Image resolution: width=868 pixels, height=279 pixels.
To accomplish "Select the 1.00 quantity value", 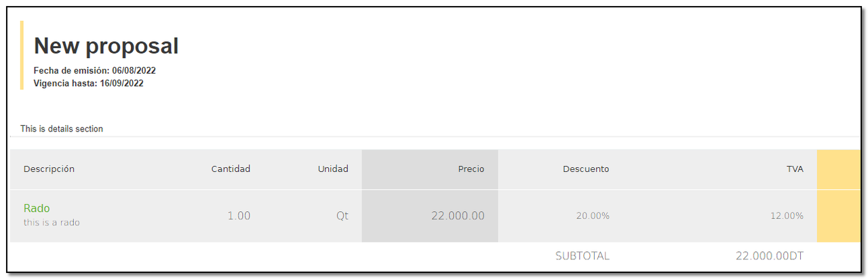I will (239, 216).
